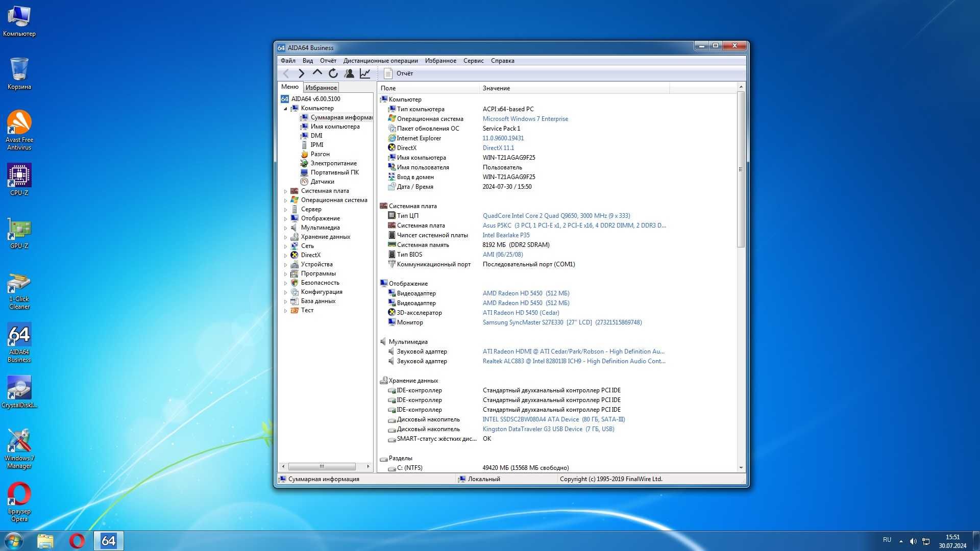
Task: Switch to the Избранное tab in sidebar
Action: pyautogui.click(x=321, y=88)
